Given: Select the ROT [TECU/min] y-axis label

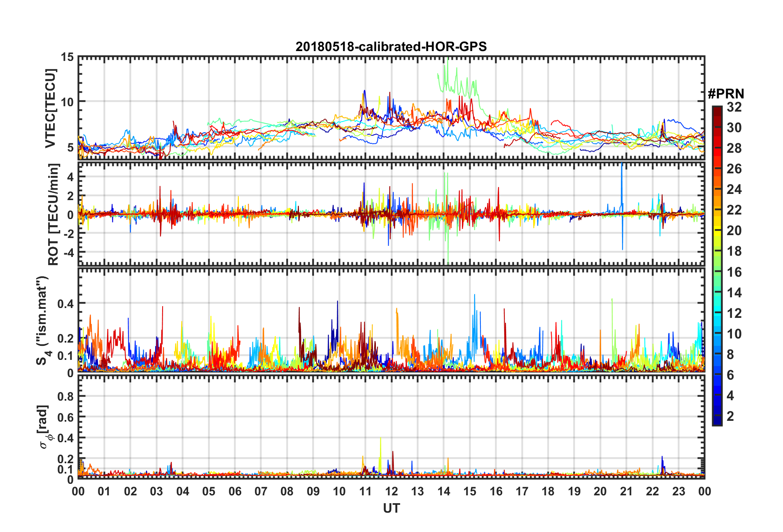Looking at the screenshot, I should click(54, 215).
